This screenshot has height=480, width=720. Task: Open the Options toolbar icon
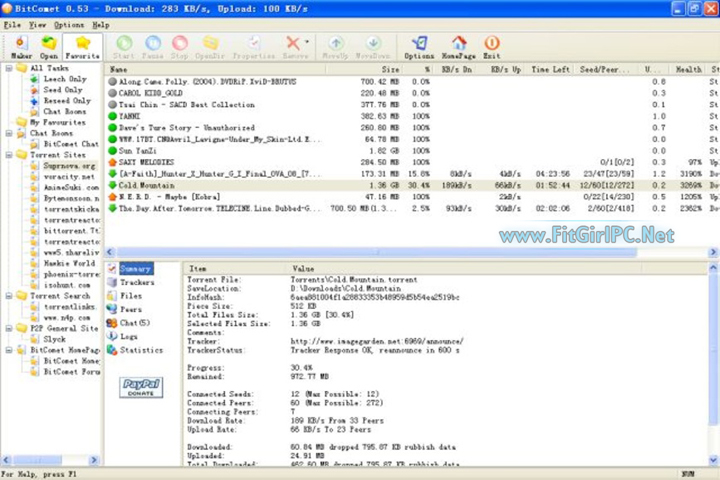[x=419, y=46]
